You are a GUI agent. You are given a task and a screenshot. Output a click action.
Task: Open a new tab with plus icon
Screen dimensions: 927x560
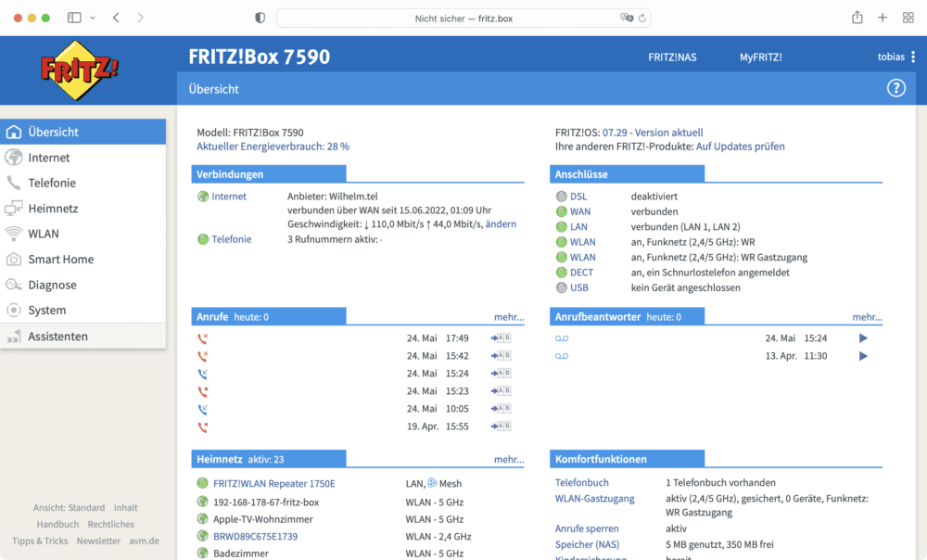tap(883, 18)
